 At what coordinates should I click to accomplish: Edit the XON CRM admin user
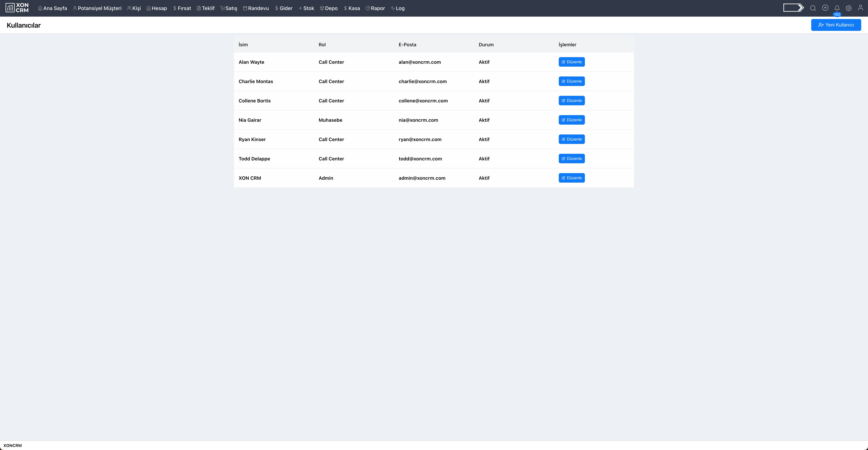coord(571,178)
